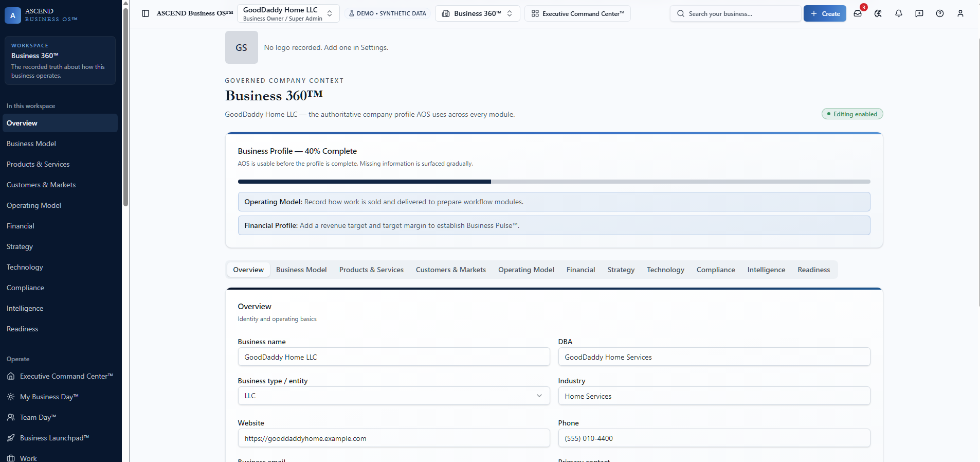Click the GS logo placeholder

242,47
